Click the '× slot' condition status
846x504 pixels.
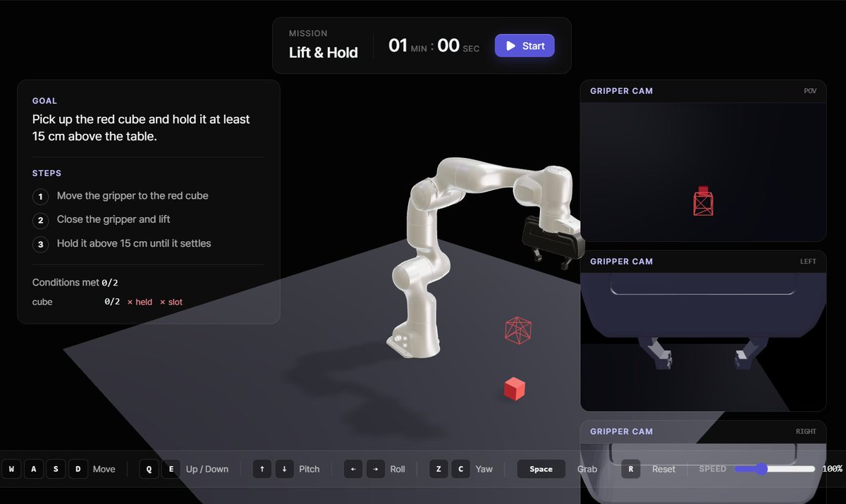pos(171,302)
